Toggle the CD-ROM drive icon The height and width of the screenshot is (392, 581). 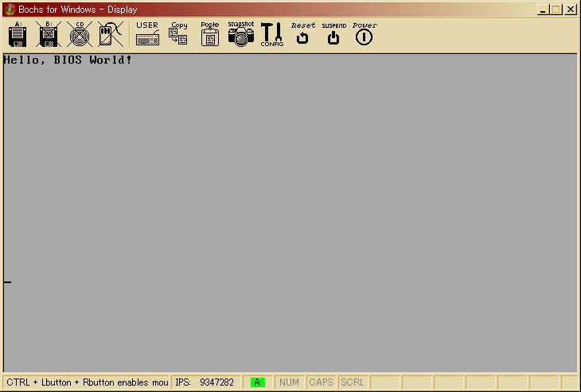[80, 34]
